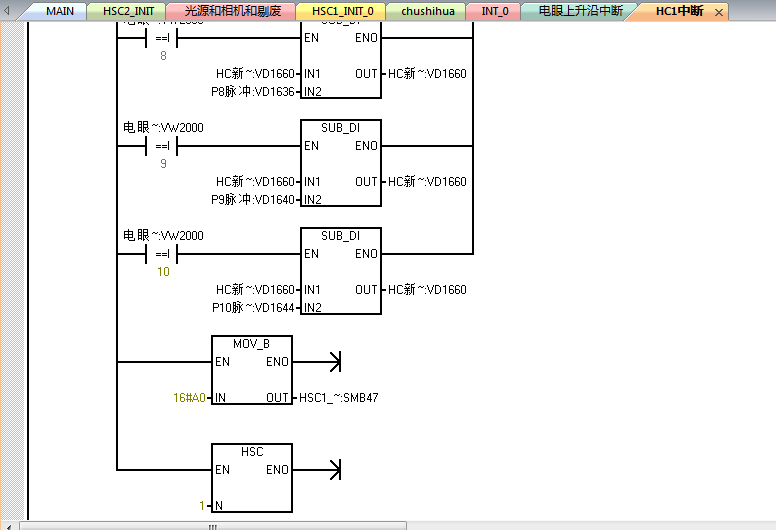
Task: Click the horizontal scrollbar thumb at the bottom
Action: [x=212, y=525]
